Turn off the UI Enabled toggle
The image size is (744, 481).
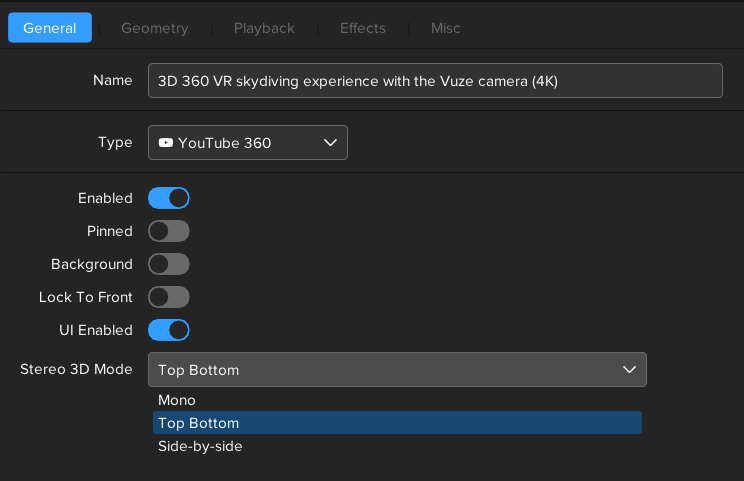click(169, 330)
